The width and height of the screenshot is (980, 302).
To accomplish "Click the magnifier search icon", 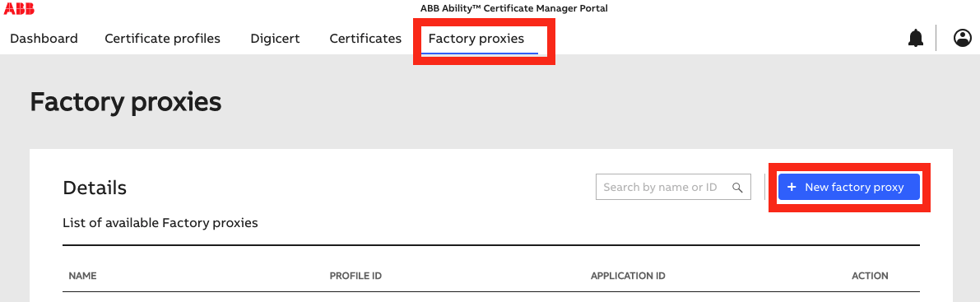I will 737,187.
